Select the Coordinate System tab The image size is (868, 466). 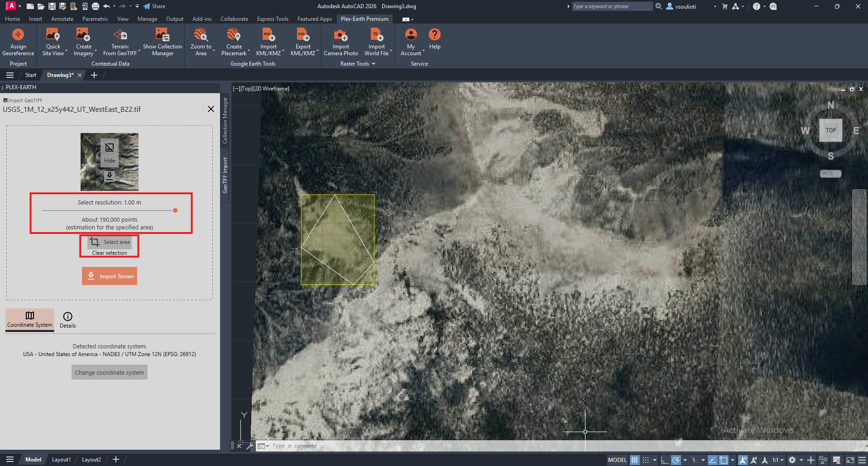[x=30, y=319]
